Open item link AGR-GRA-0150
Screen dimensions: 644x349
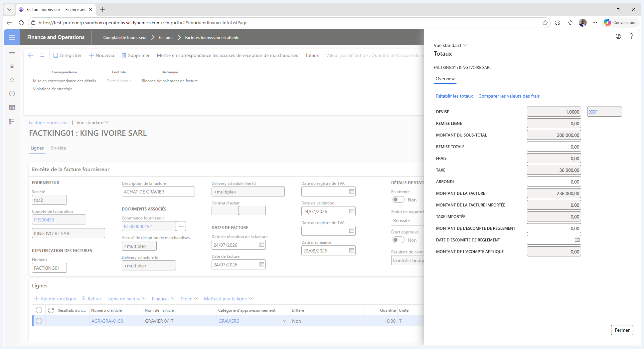107,321
